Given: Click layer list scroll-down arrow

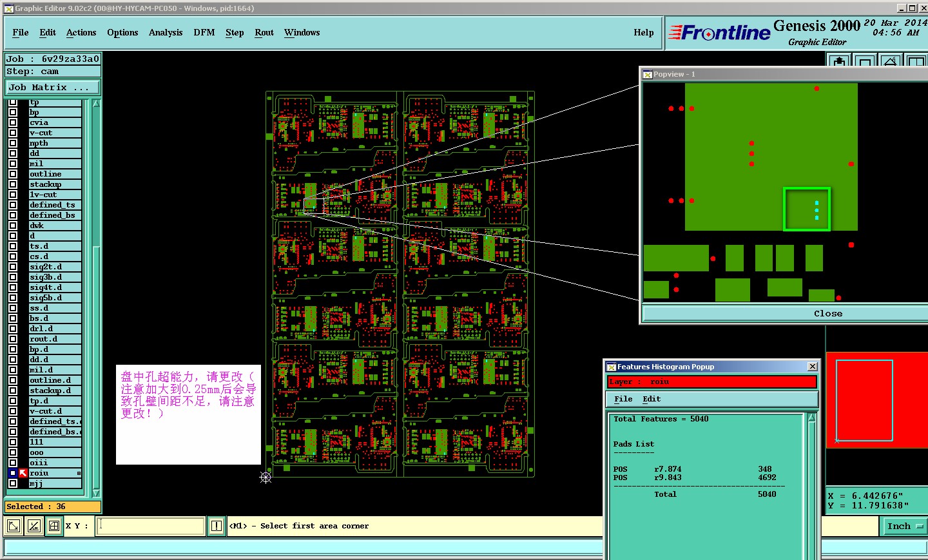Looking at the screenshot, I should point(96,493).
